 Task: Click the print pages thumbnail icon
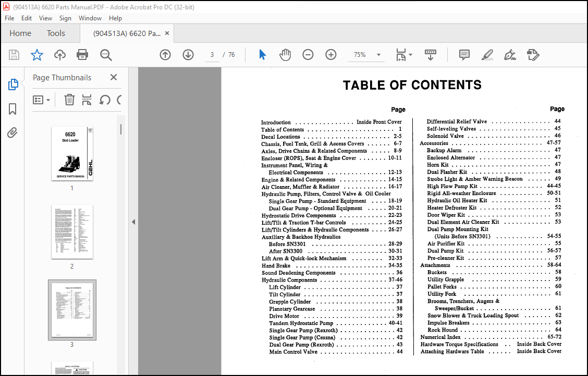(x=87, y=100)
